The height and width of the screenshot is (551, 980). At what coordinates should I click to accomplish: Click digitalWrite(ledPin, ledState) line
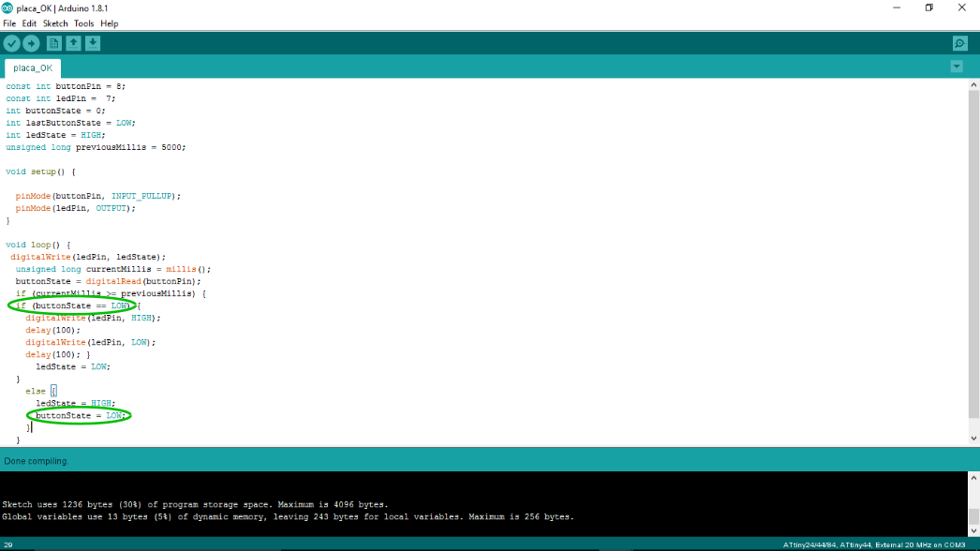tap(88, 257)
